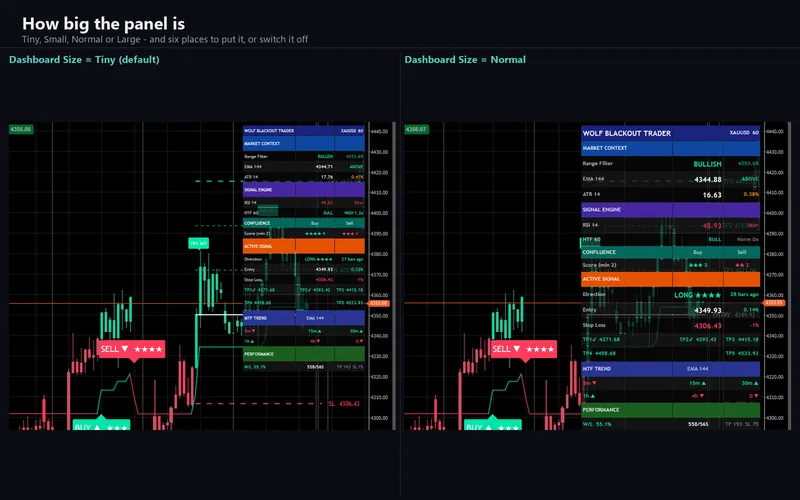This screenshot has height=500, width=800.
Task: Click TP1 4371.68 in Normal panel
Action: click(601, 339)
